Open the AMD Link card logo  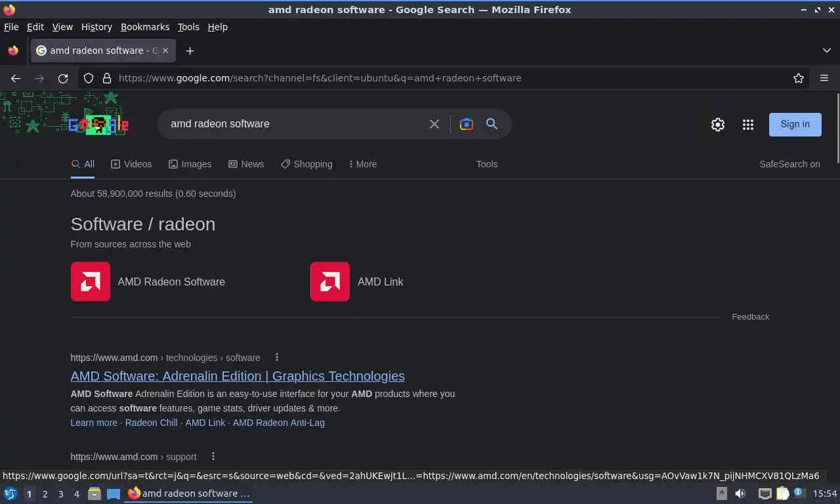pos(330,282)
